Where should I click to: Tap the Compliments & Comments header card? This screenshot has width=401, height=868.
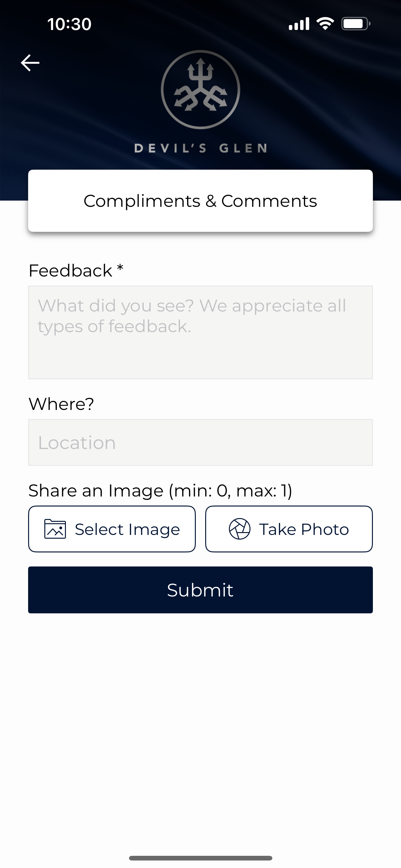(x=200, y=201)
